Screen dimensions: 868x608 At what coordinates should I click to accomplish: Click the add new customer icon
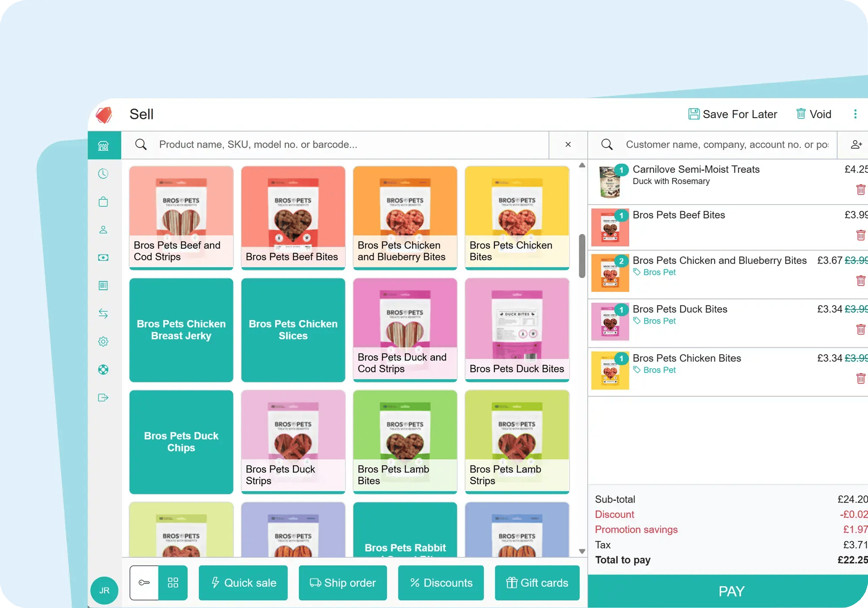(856, 145)
